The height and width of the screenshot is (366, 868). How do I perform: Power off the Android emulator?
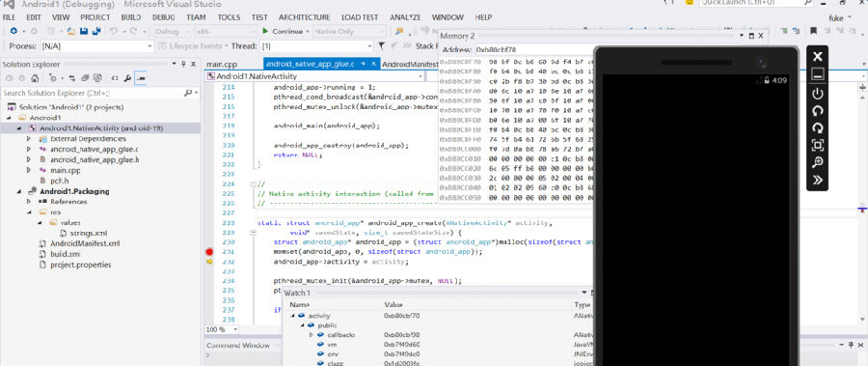tap(817, 93)
